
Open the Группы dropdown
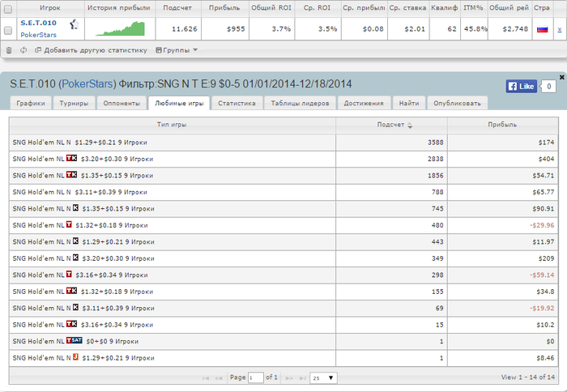coord(177,50)
